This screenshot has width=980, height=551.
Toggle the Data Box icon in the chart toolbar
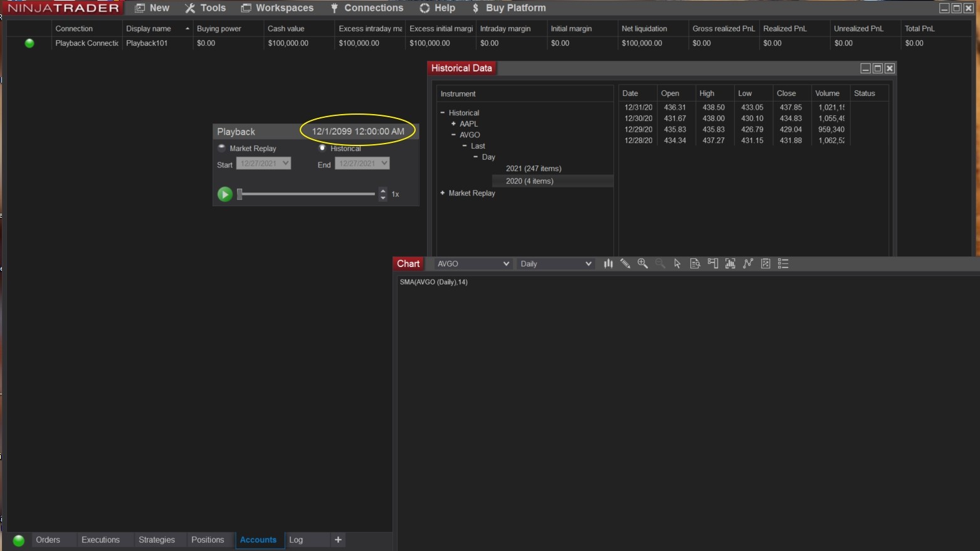695,264
